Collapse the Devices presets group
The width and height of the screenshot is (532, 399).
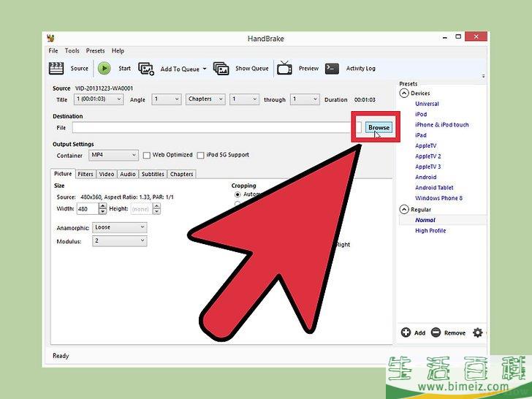click(x=404, y=93)
